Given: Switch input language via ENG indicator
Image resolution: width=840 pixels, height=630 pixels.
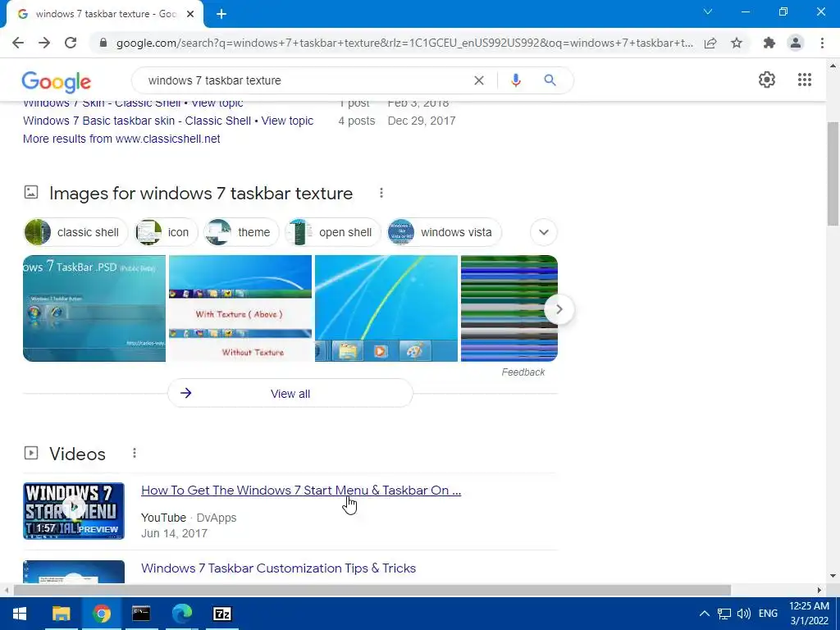Looking at the screenshot, I should (768, 614).
